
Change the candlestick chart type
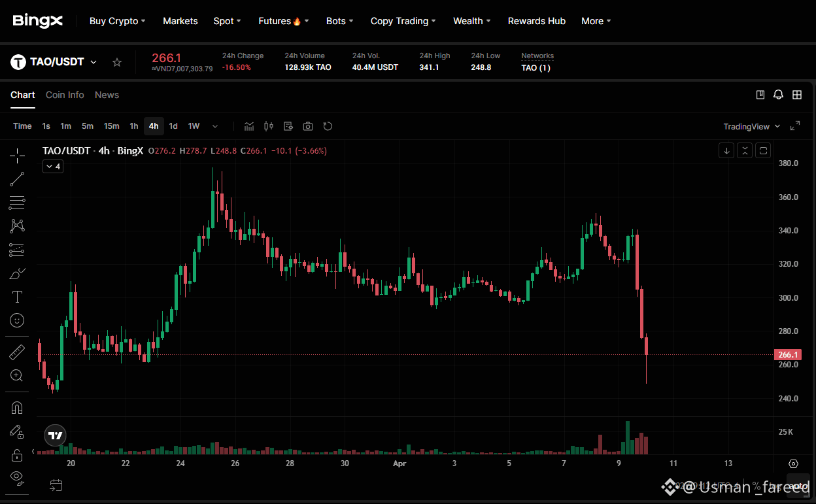269,126
